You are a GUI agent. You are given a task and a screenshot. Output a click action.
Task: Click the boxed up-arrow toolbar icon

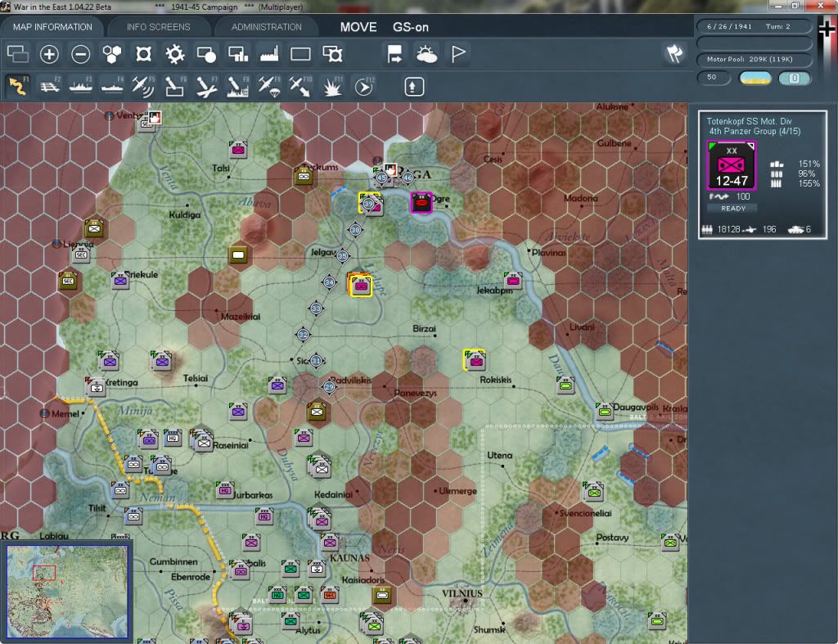413,87
